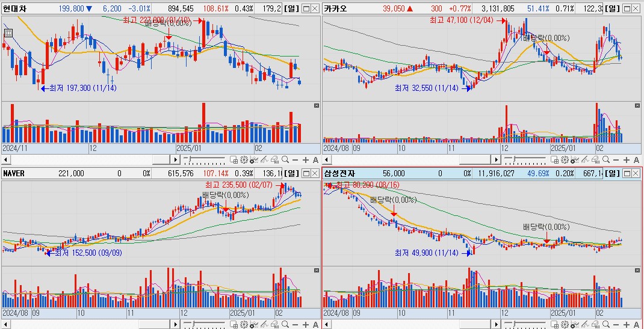
Task: Click the 배당락(0,00%) marker on NAVER chart
Action: point(225,195)
